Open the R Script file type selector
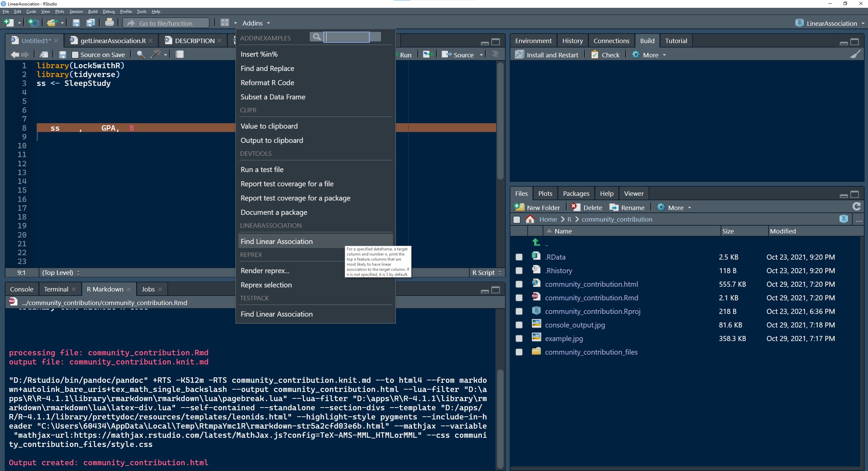The width and height of the screenshot is (868, 471). (x=487, y=272)
